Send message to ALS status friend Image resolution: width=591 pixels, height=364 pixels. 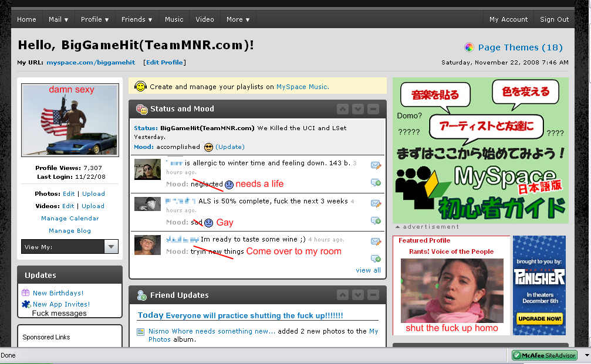pyautogui.click(x=376, y=203)
